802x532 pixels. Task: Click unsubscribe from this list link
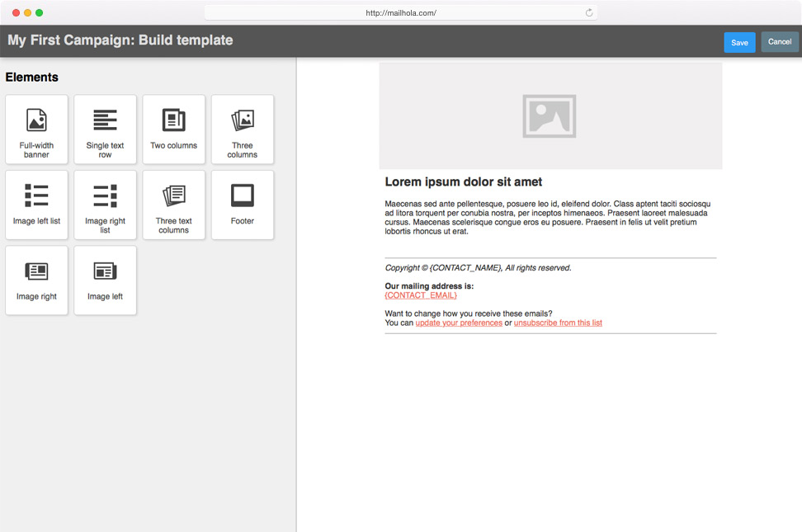[558, 322]
